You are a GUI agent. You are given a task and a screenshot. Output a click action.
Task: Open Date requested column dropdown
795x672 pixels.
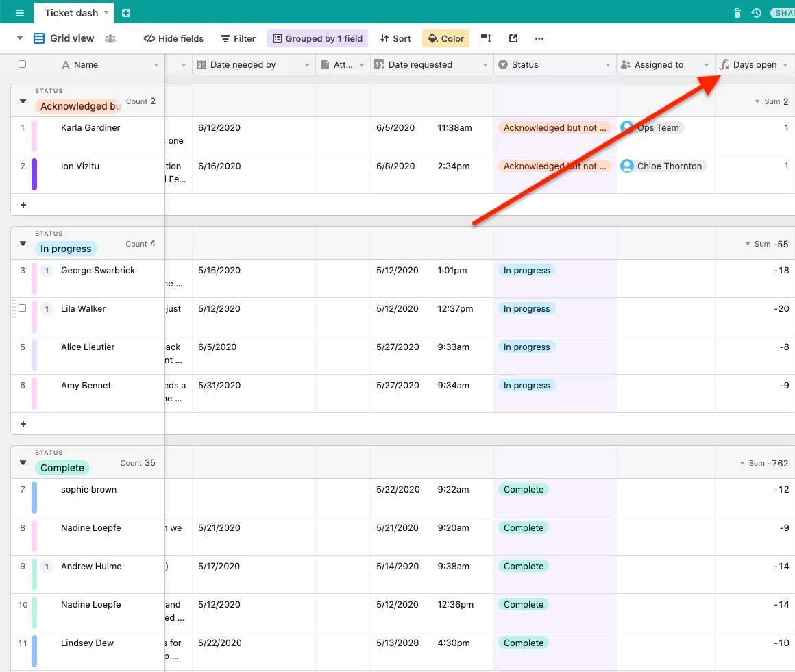[485, 65]
